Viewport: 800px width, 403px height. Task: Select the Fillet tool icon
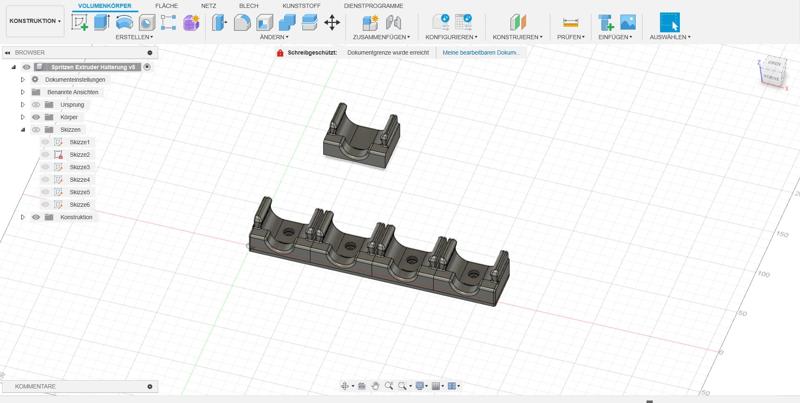tap(242, 22)
